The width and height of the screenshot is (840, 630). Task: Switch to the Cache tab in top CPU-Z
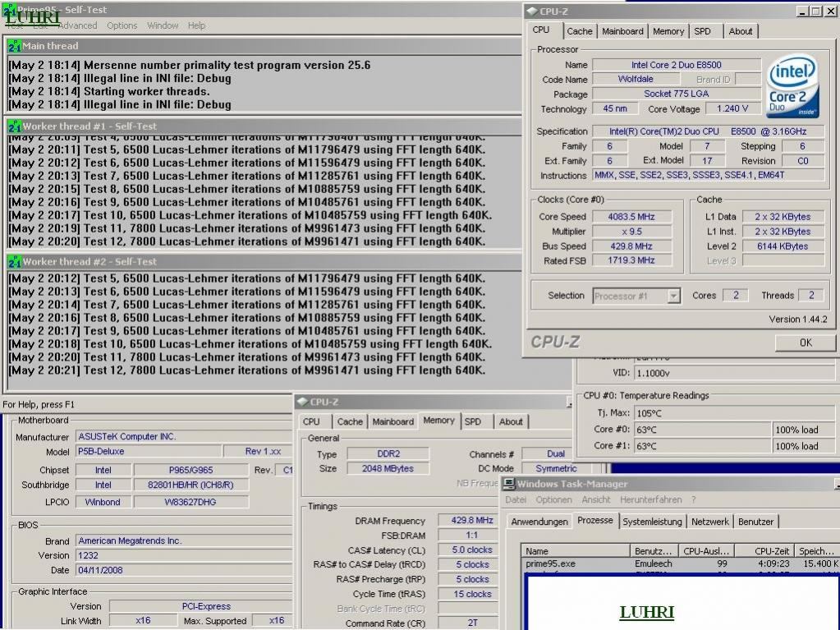coord(580,31)
